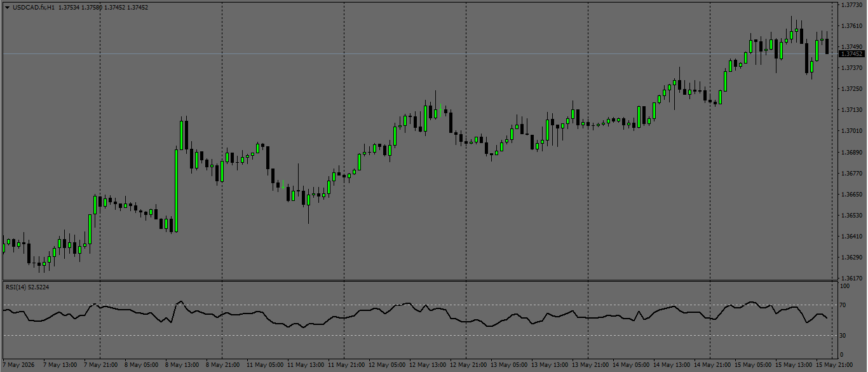Select the black current price tag on the price axis

tap(851, 54)
